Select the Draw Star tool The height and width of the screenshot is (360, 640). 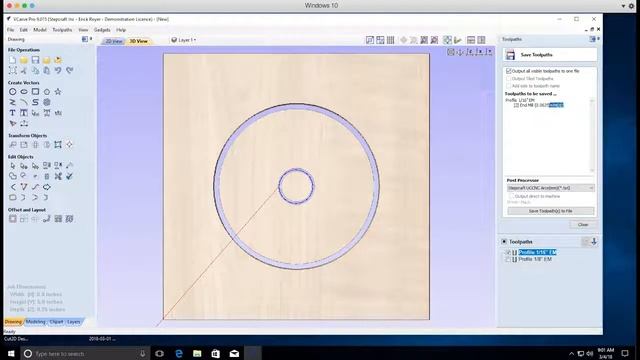tap(58, 92)
